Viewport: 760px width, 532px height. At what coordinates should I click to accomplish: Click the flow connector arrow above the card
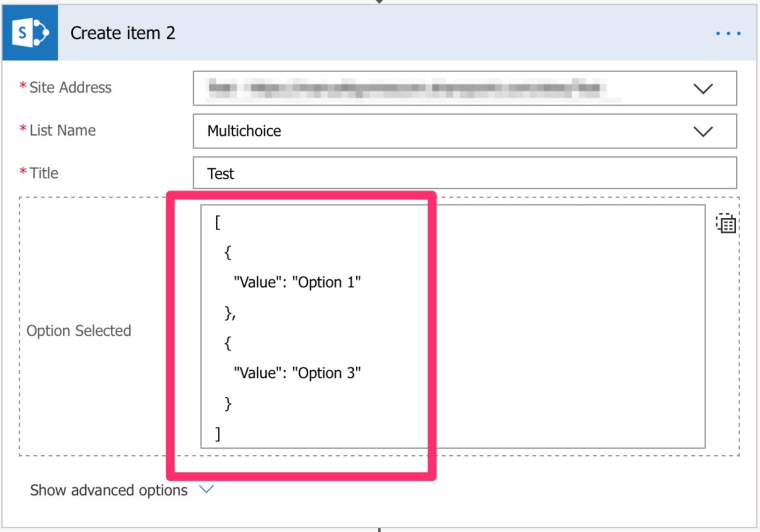click(x=379, y=2)
